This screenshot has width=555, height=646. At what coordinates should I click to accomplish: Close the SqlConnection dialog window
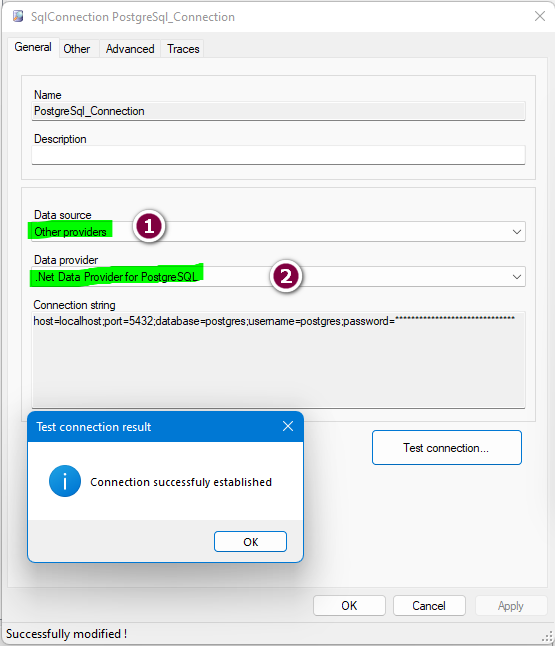pos(540,16)
